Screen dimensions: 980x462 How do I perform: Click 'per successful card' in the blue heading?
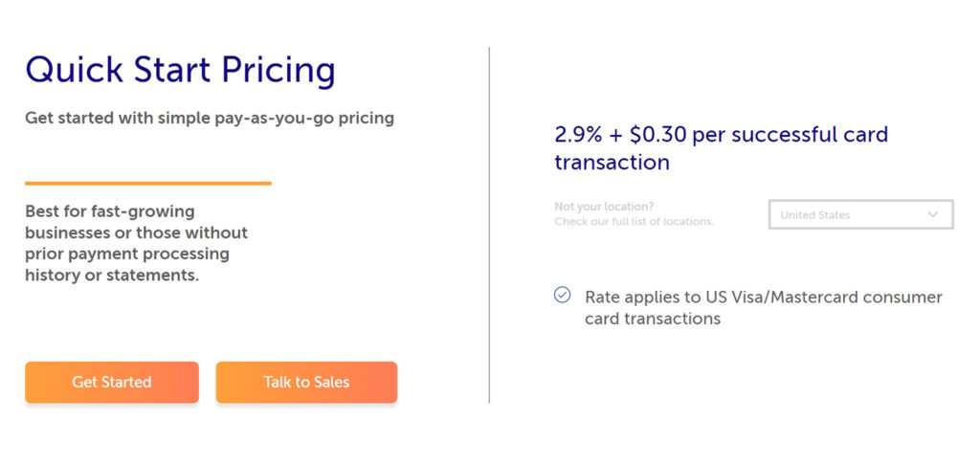(790, 136)
